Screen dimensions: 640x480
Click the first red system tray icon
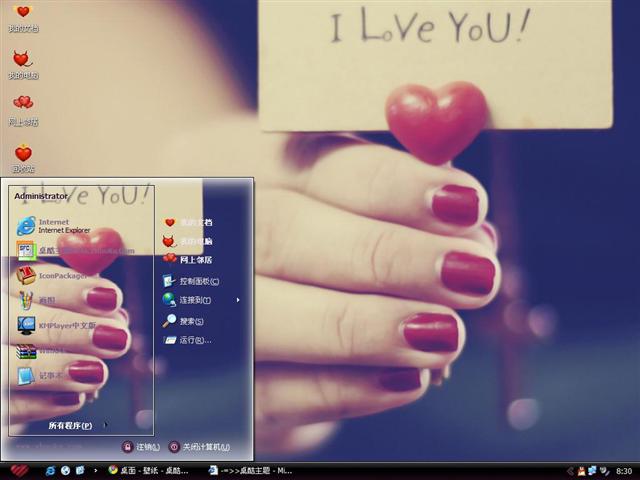(x=581, y=471)
